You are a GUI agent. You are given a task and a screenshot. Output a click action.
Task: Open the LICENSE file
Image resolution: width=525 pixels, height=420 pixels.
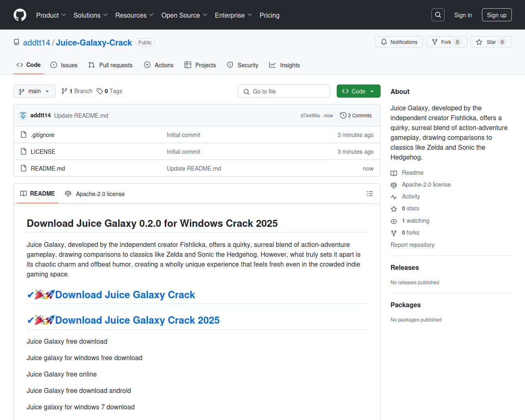tap(43, 152)
